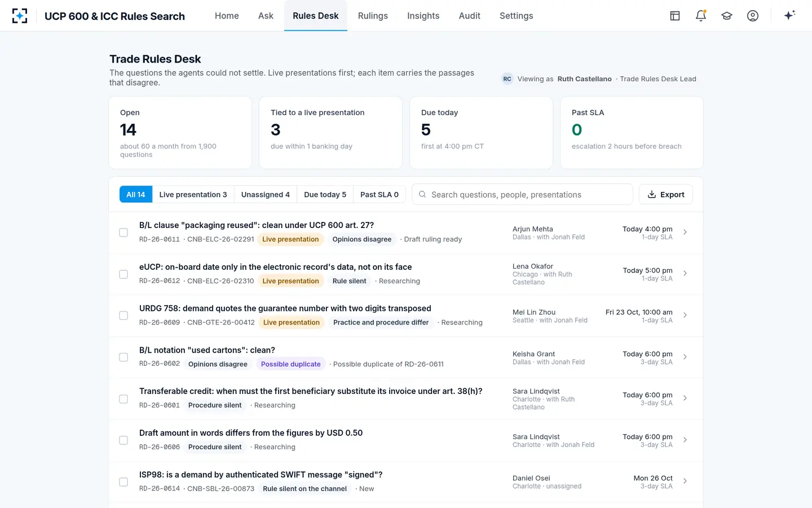Switch to the Rulings tab
812x508 pixels.
click(x=373, y=16)
